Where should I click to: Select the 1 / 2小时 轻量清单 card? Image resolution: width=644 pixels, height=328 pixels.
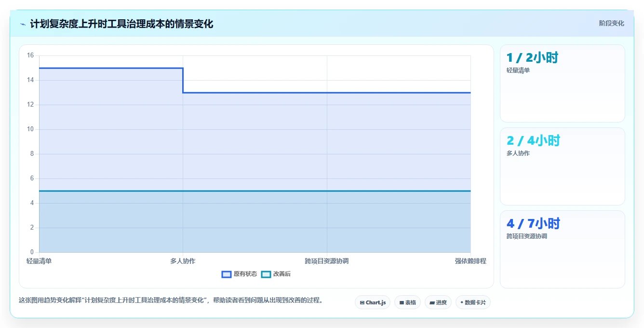(563, 83)
